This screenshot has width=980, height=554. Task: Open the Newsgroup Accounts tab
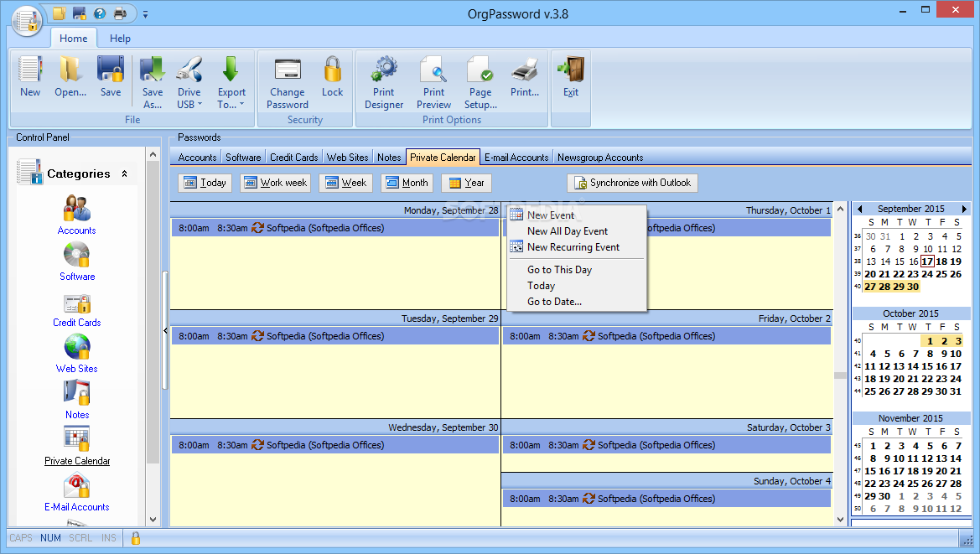tap(600, 158)
